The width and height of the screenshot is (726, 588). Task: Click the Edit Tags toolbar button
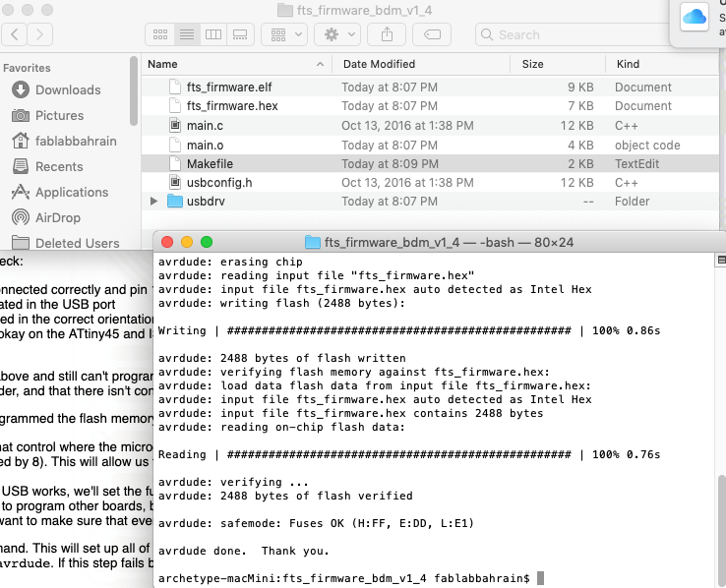point(432,34)
